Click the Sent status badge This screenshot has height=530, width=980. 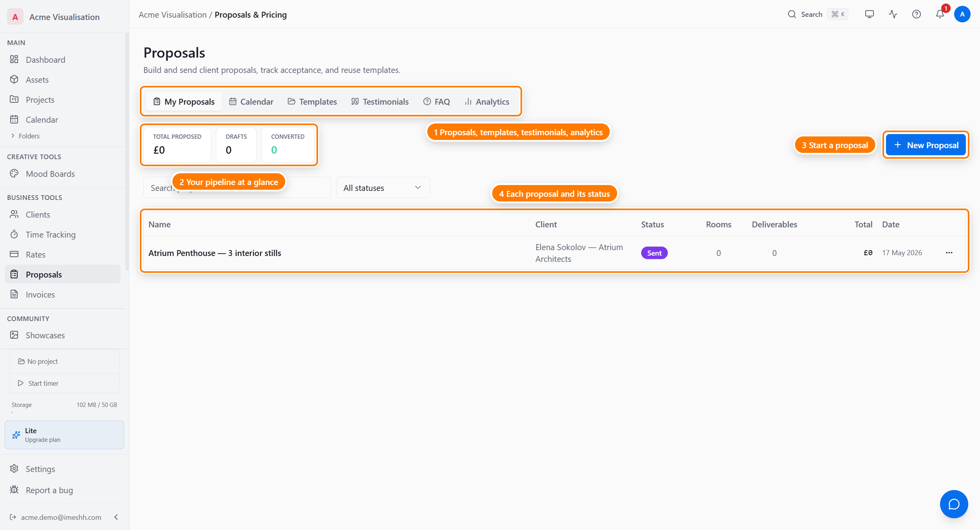654,253
